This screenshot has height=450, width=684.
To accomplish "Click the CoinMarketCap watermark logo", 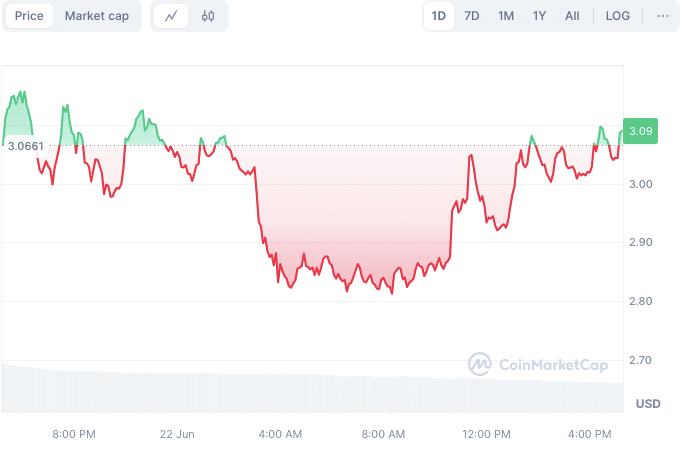I will (x=538, y=365).
